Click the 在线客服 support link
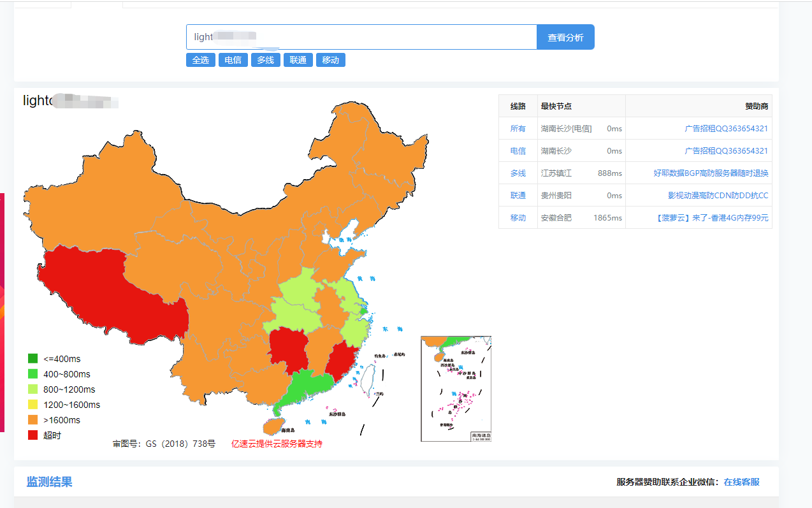This screenshot has height=508, width=812. click(x=741, y=482)
